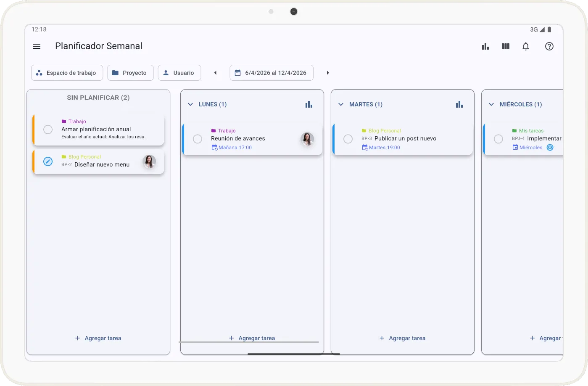Click the Evaluar el año actual description text

104,137
